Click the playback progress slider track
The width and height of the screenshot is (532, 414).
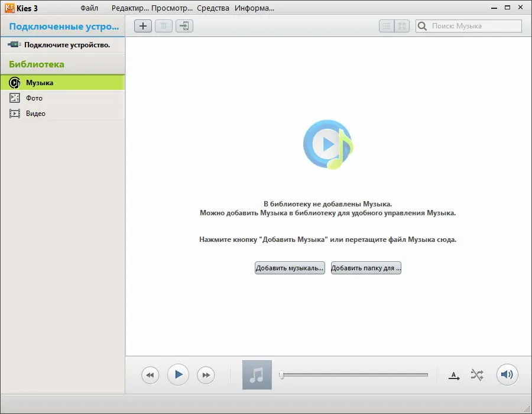(353, 375)
